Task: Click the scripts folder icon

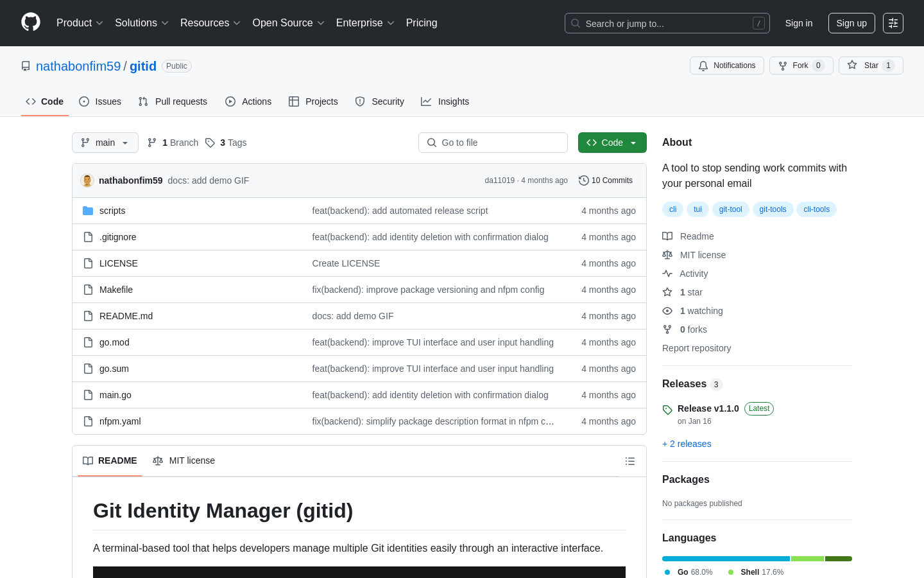Action: (x=88, y=211)
